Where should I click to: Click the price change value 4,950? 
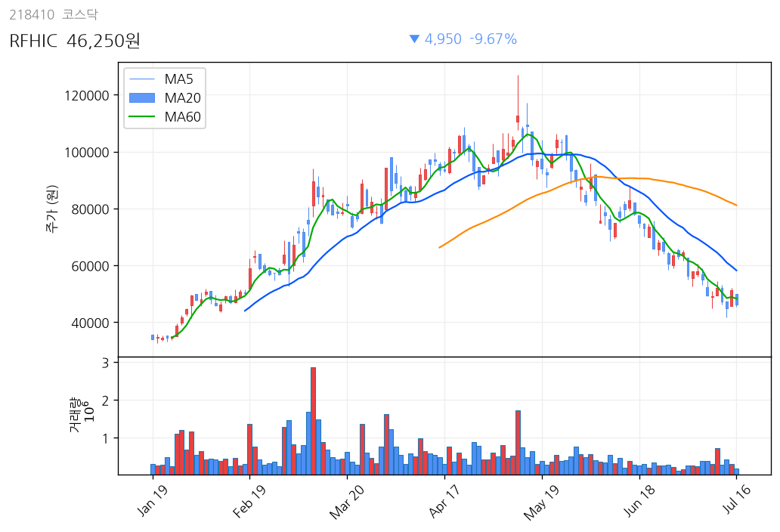point(443,39)
